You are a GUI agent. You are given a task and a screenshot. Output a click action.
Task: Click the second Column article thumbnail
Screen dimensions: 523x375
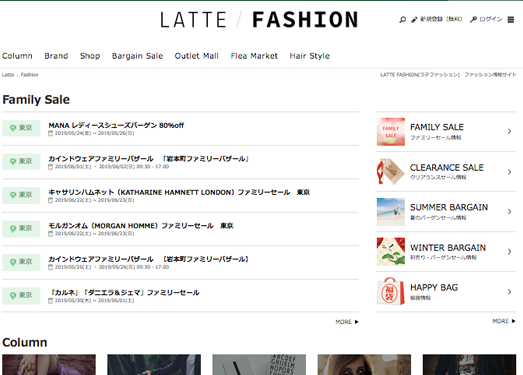point(154,365)
